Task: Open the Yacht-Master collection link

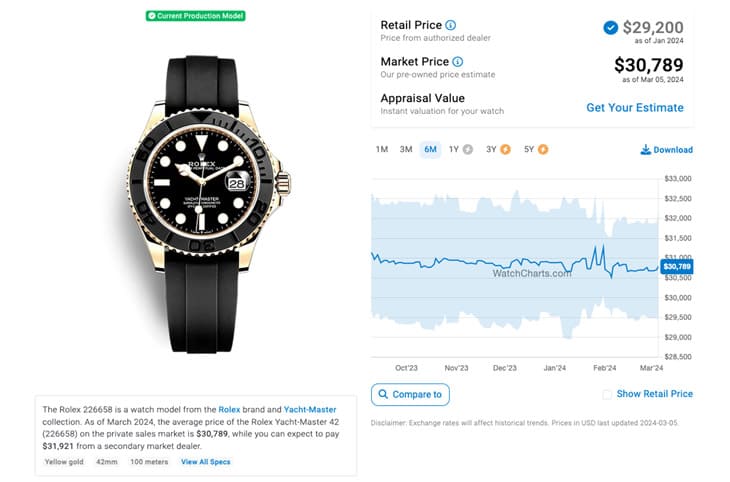Action: [310, 410]
